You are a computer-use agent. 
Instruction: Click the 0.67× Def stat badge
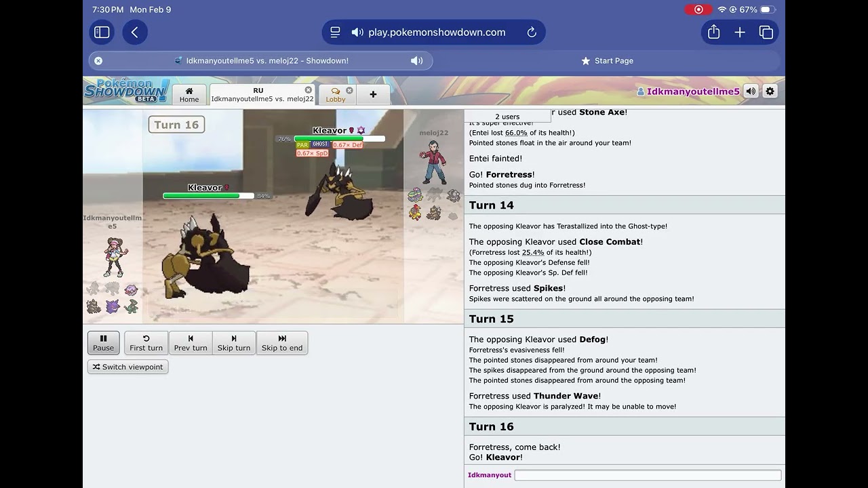(347, 145)
